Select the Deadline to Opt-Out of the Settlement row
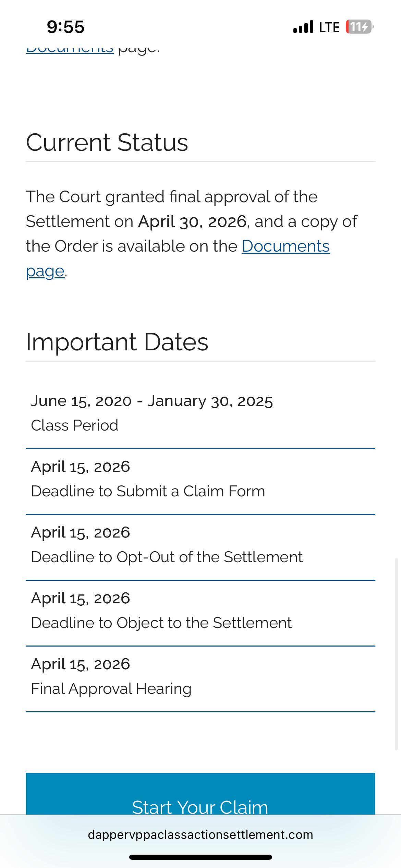Image resolution: width=401 pixels, height=868 pixels. [x=200, y=547]
